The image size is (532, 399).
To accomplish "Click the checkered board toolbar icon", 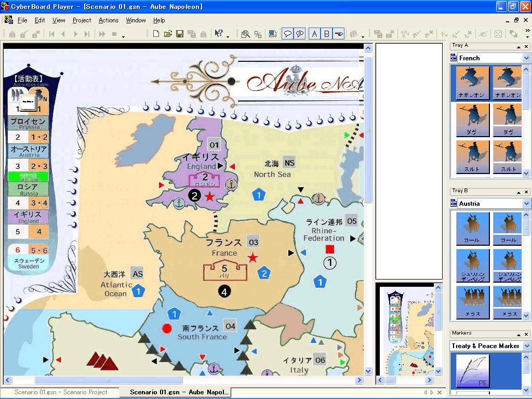I will coord(272,34).
